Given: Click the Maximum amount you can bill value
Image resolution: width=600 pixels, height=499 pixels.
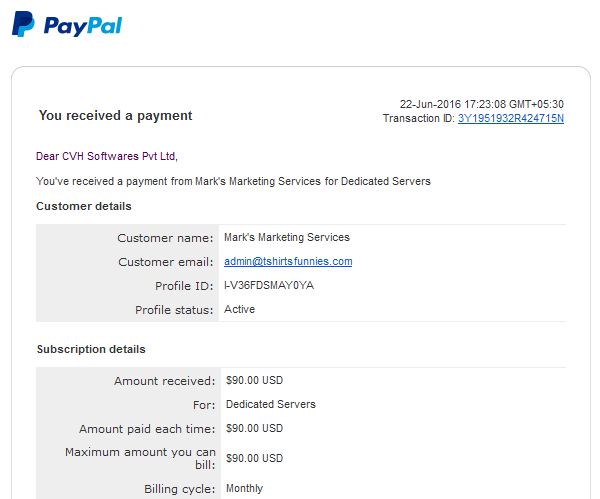Looking at the screenshot, I should [x=254, y=458].
